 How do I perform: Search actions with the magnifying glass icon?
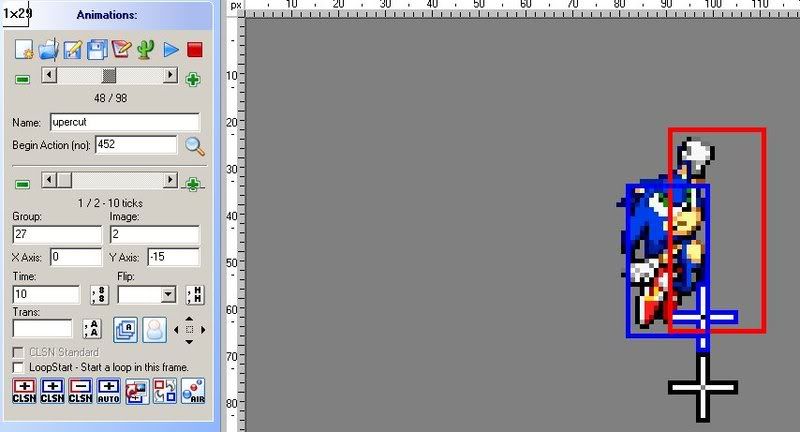(x=195, y=146)
